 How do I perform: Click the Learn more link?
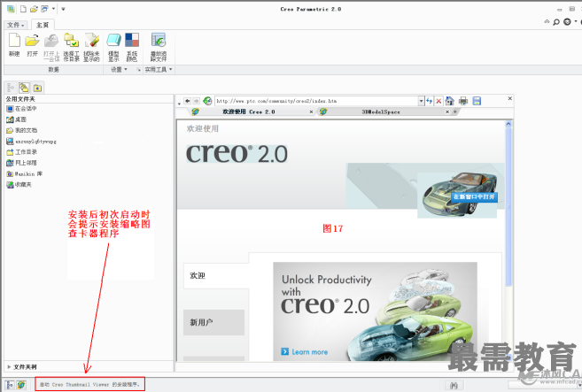point(305,352)
